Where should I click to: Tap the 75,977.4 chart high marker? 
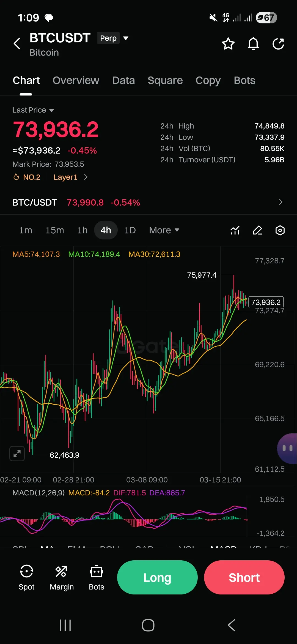(202, 275)
